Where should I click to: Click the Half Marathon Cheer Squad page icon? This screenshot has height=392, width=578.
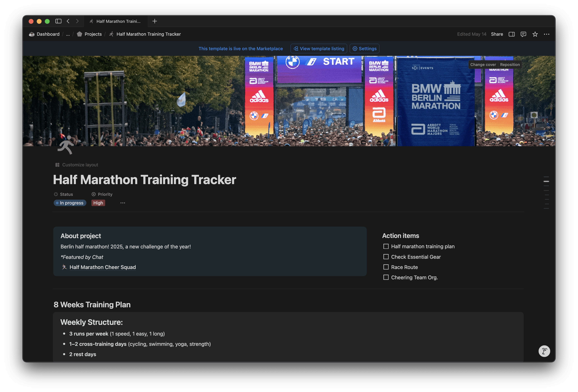(x=64, y=267)
